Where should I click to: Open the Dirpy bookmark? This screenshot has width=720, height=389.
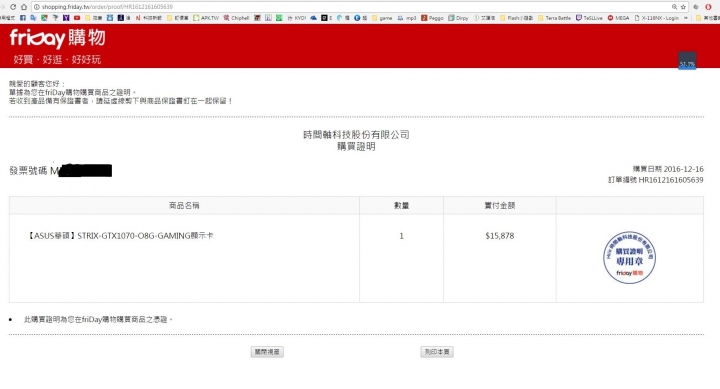click(458, 18)
